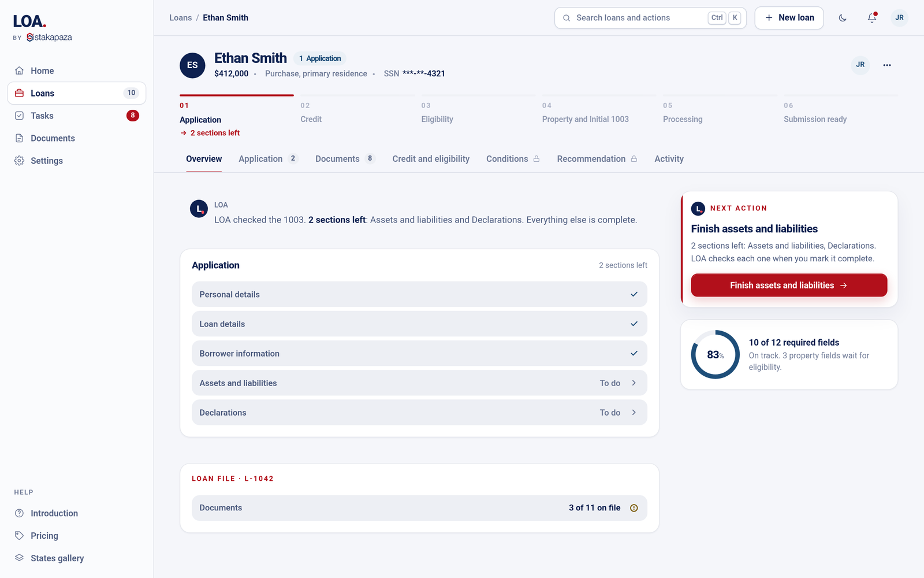Select stage 01 Application step
This screenshot has height=578, width=924.
[237, 116]
